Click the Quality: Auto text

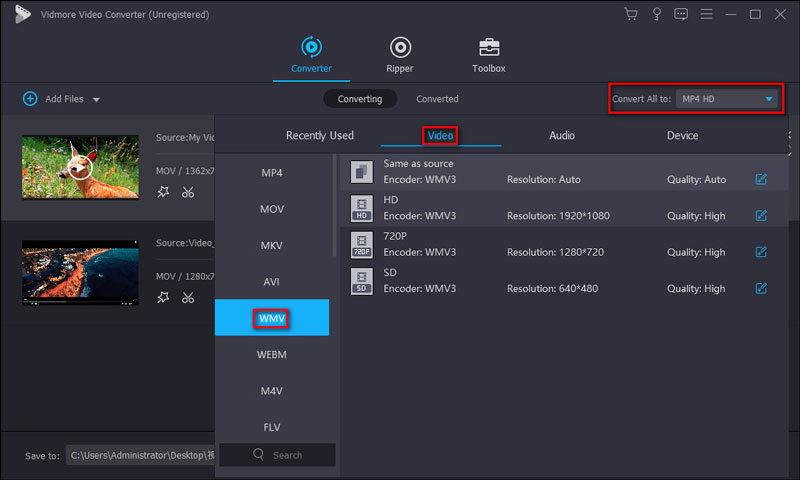click(696, 180)
